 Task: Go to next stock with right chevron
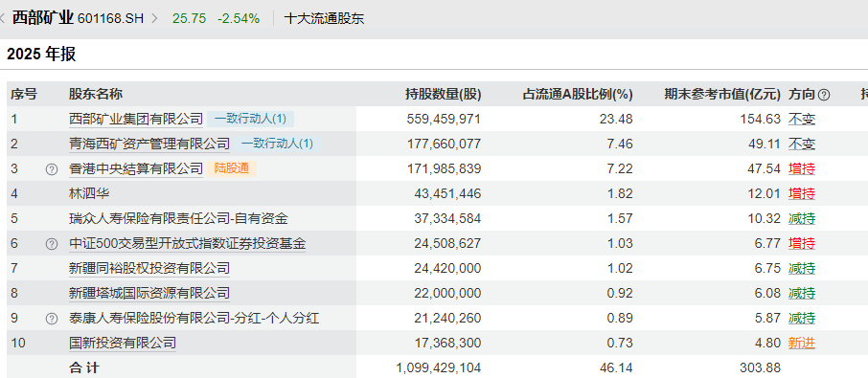(154, 19)
